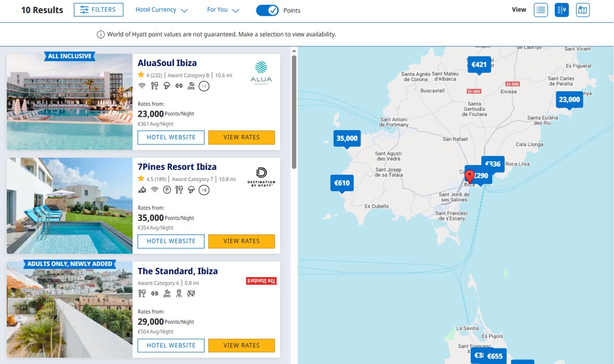Viewport: 614px width, 364px height.
Task: Show AluaSoul's +1 more amenities
Action: coord(204,86)
